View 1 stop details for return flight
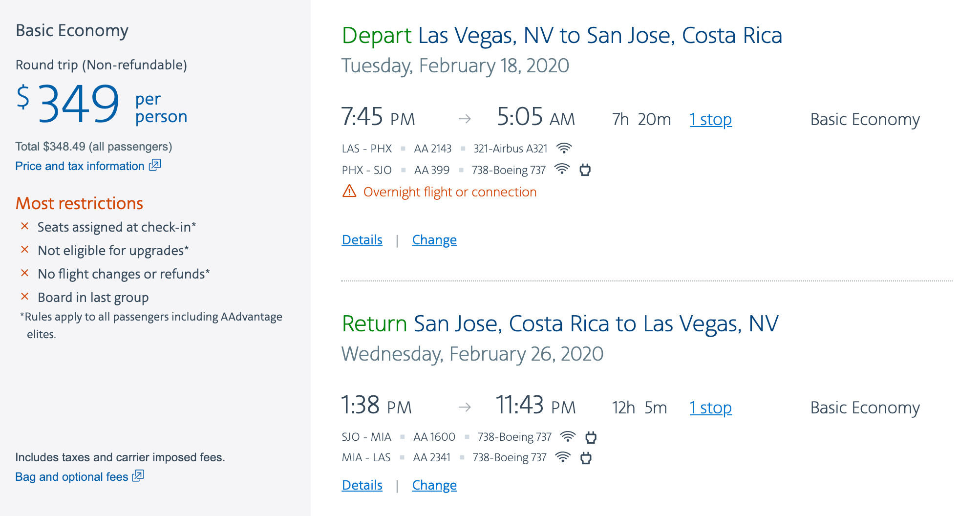 click(x=710, y=408)
